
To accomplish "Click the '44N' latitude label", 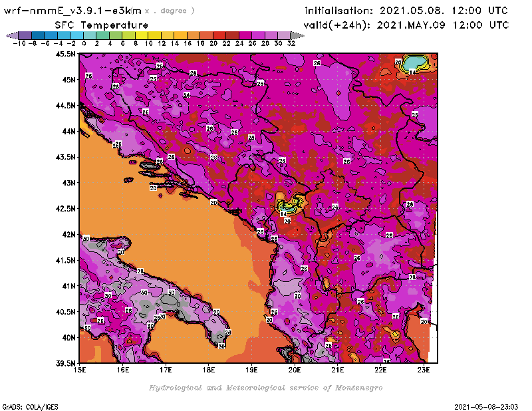I will pos(69,131).
